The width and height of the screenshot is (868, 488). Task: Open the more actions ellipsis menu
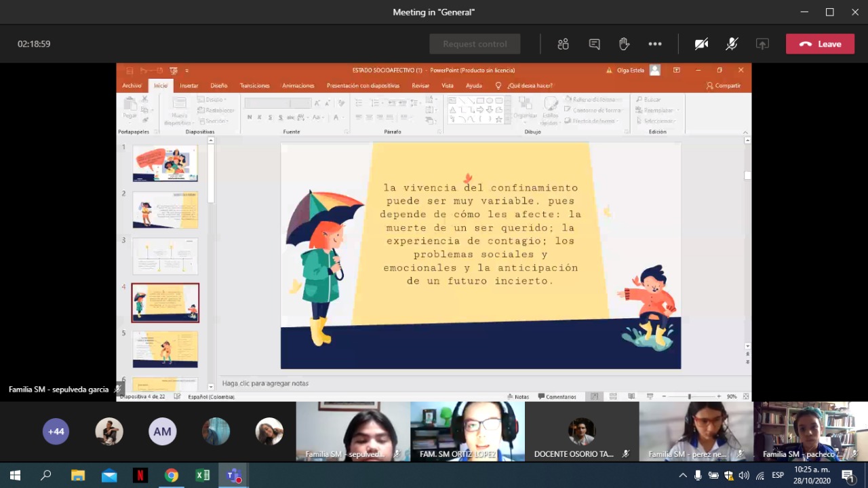[x=654, y=44]
